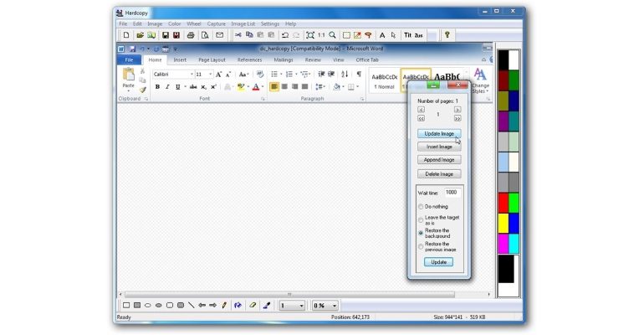This screenshot has height=335, width=644.
Task: Select the 'Do nothing' radio option
Action: [421, 206]
